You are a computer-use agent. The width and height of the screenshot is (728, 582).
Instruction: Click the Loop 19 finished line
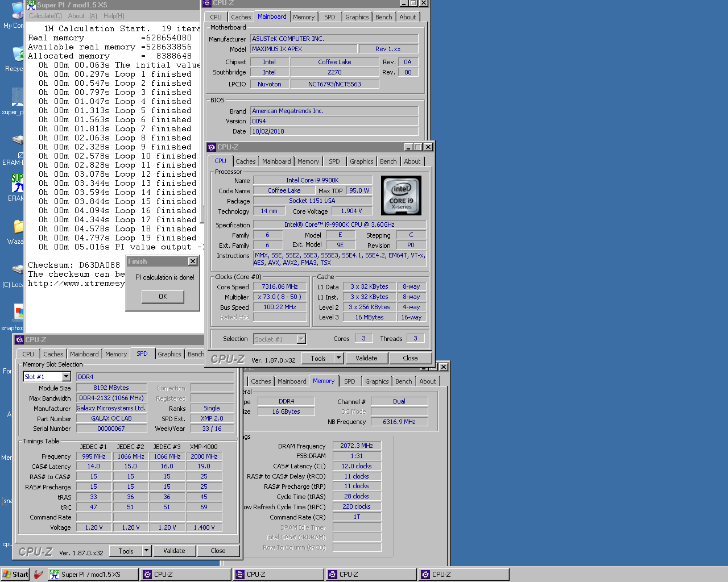click(118, 238)
